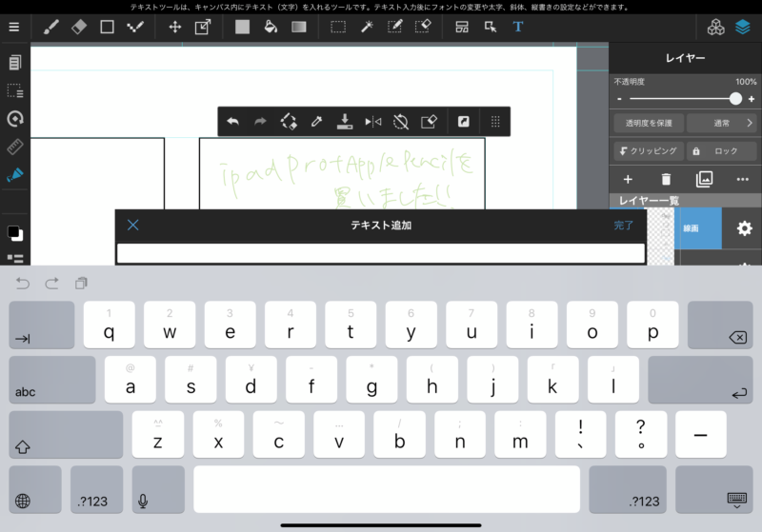Select the solid Fill rectangle tool
Screen dimensions: 762x532
click(x=242, y=28)
